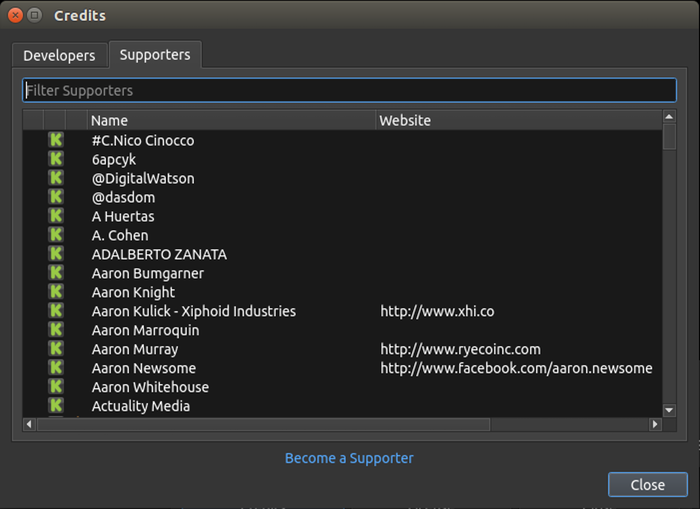700x509 pixels.
Task: Click the K icon beside Aaron Murray
Action: [x=56, y=349]
